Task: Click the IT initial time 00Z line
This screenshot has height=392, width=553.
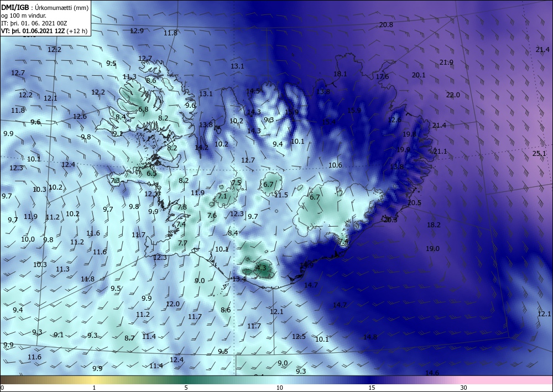Action: click(34, 23)
